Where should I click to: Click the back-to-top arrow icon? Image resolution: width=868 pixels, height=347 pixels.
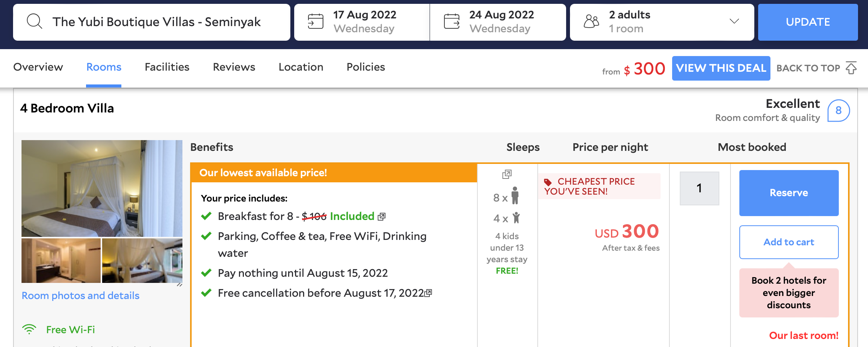tap(851, 68)
